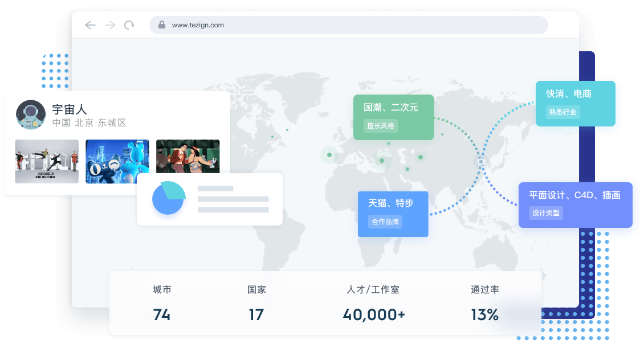Focus the www.tezign.com address field
The image size is (644, 344).
(348, 25)
